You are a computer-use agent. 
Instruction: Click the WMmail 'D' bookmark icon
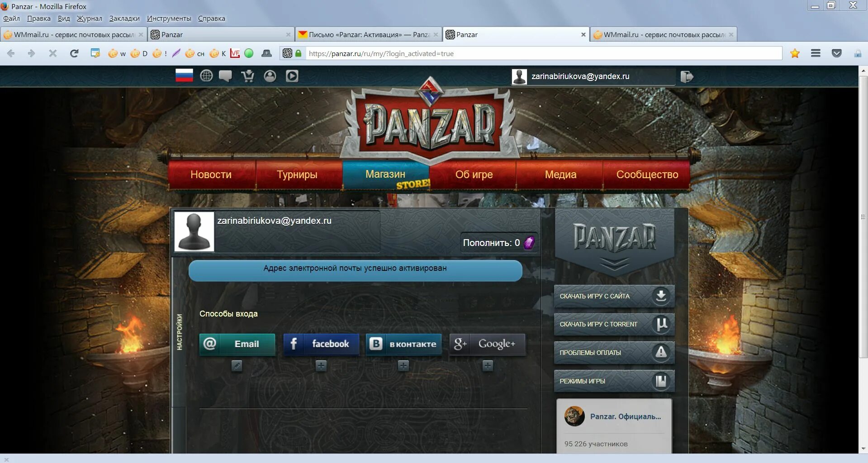(139, 53)
